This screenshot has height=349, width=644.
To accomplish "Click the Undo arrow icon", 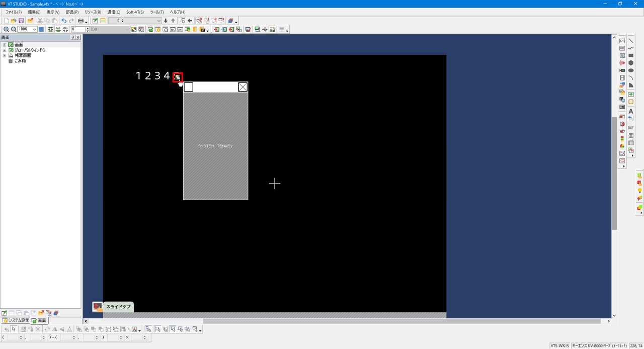I will point(64,21).
